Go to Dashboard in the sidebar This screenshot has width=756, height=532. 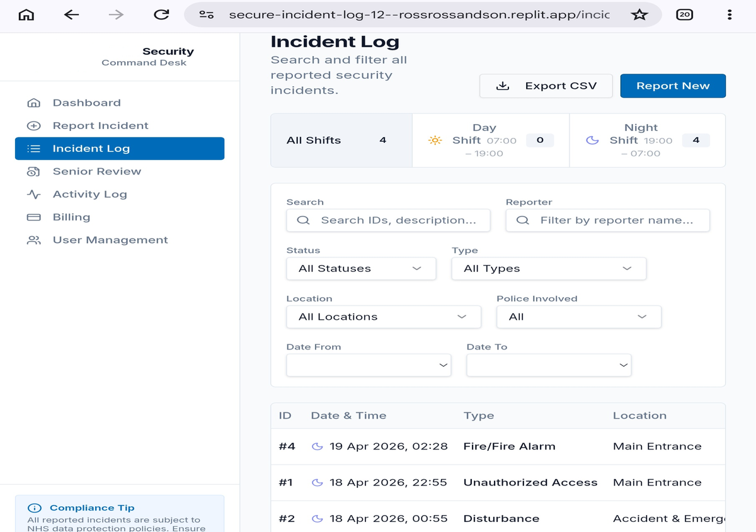pos(120,103)
